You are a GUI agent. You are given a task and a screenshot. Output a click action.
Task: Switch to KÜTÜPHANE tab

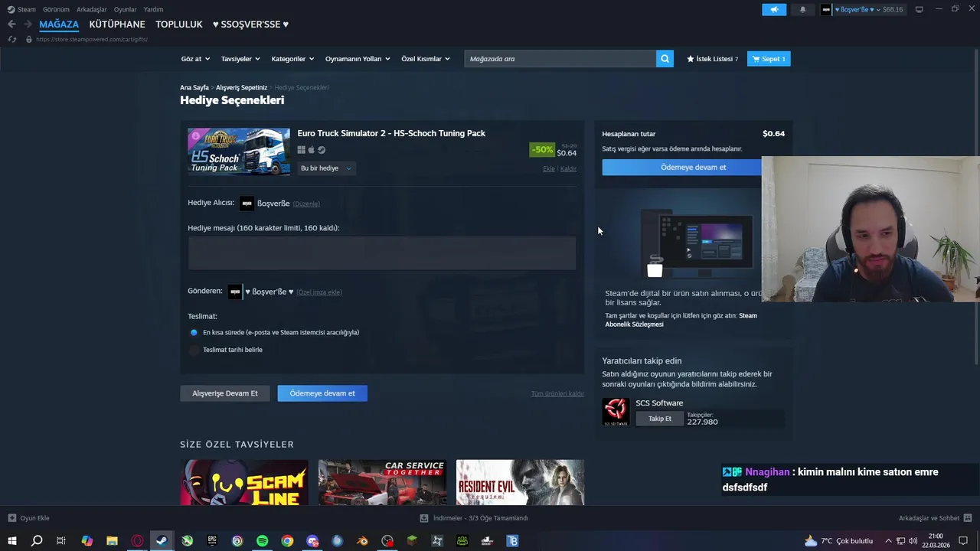point(117,24)
